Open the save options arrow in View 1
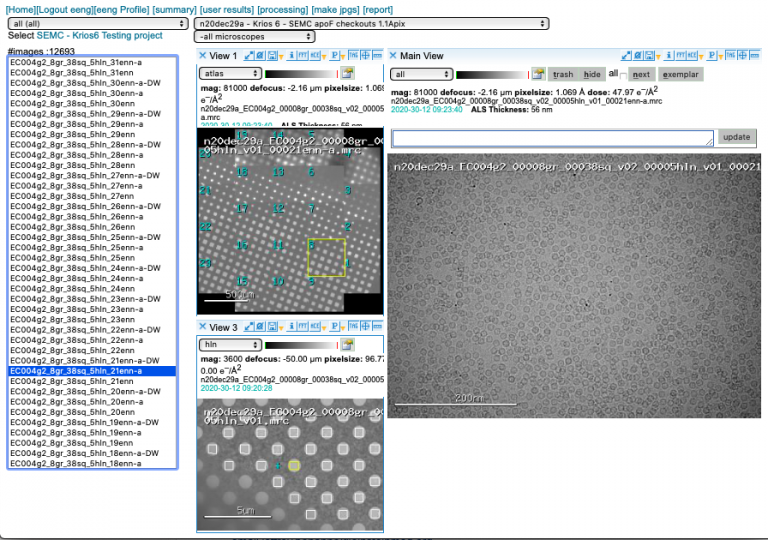The width and height of the screenshot is (768, 540). pyautogui.click(x=281, y=57)
